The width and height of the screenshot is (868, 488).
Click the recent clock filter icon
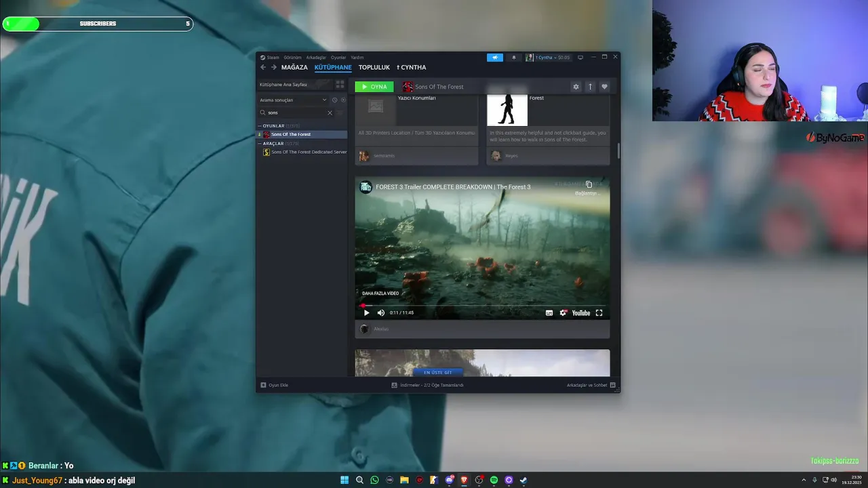coord(334,100)
